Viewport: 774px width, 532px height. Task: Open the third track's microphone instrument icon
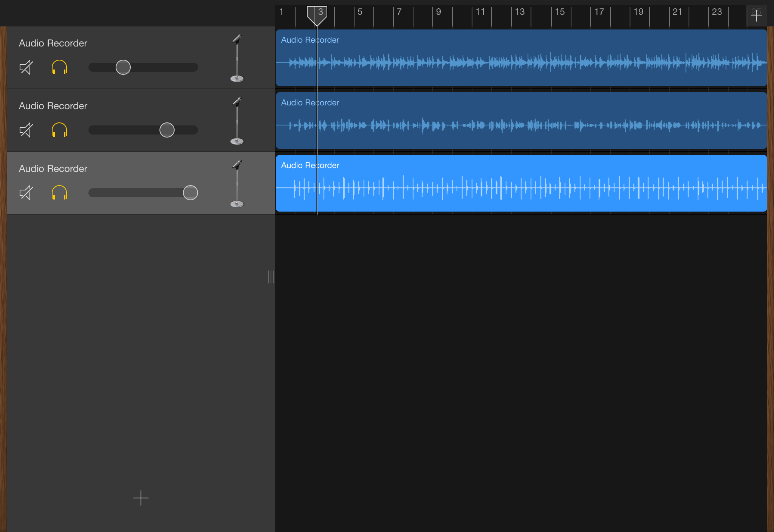237,184
